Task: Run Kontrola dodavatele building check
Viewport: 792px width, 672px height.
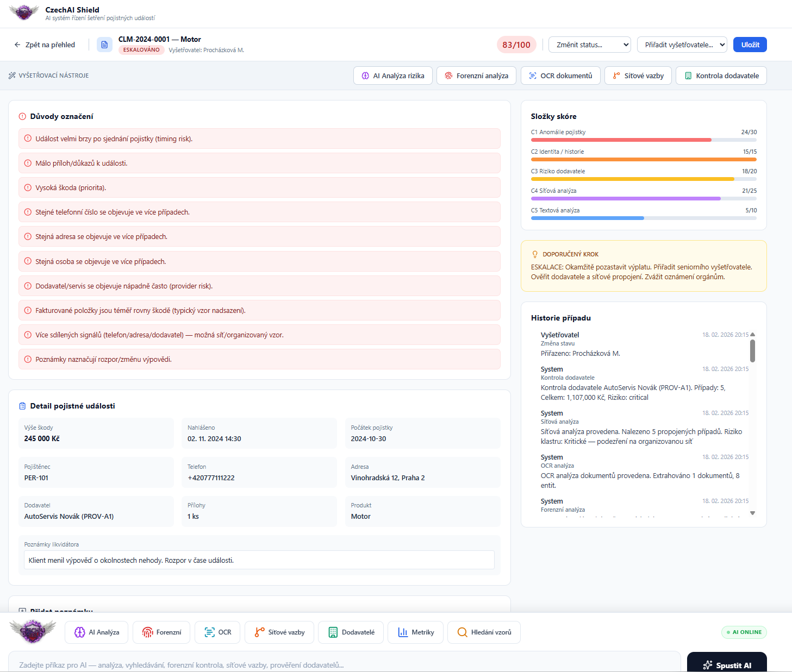Action: click(x=721, y=76)
